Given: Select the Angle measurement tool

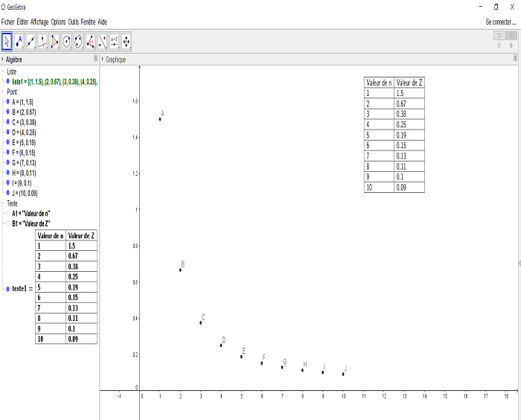Looking at the screenshot, I should point(90,41).
